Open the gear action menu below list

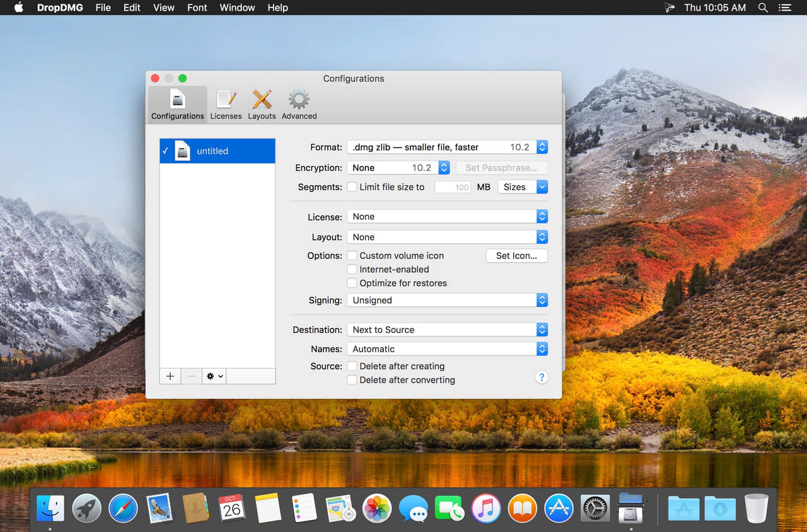click(214, 376)
